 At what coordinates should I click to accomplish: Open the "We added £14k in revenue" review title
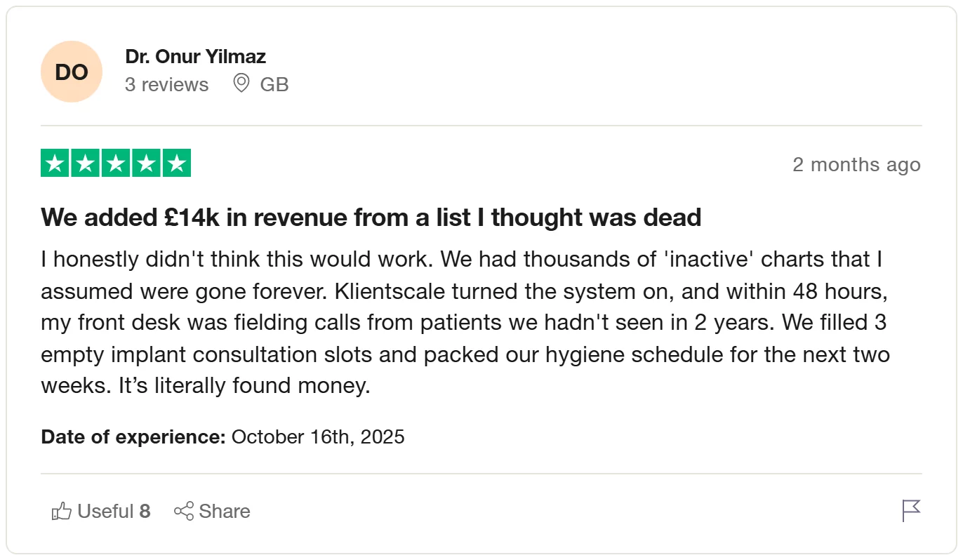pos(371,218)
